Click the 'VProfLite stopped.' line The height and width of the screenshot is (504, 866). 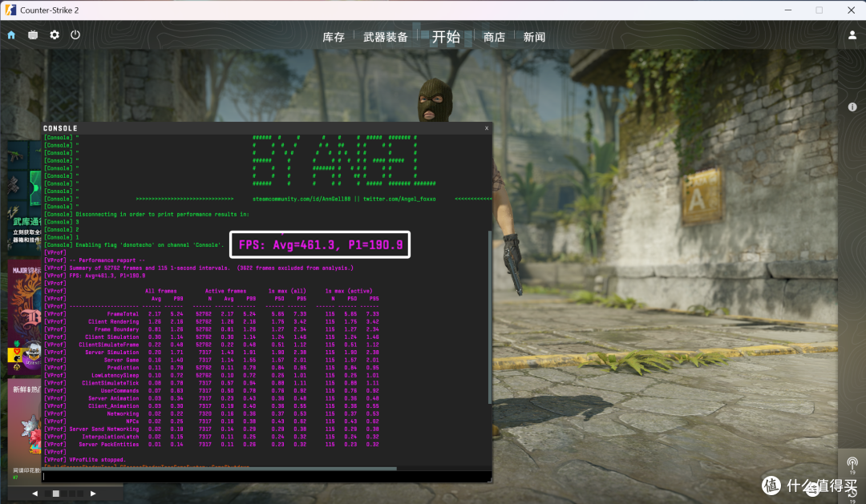click(x=98, y=460)
